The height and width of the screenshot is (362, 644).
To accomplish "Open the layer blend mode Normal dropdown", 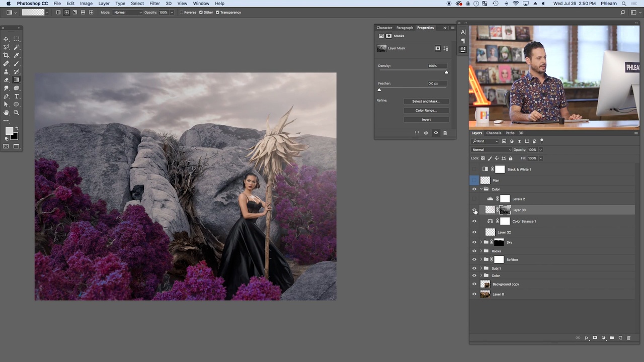I will tap(492, 150).
